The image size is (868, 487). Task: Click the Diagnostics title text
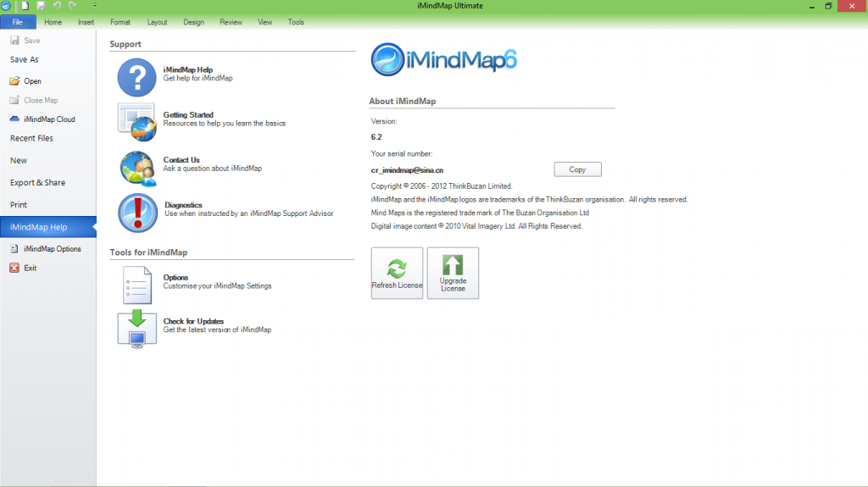tap(183, 205)
